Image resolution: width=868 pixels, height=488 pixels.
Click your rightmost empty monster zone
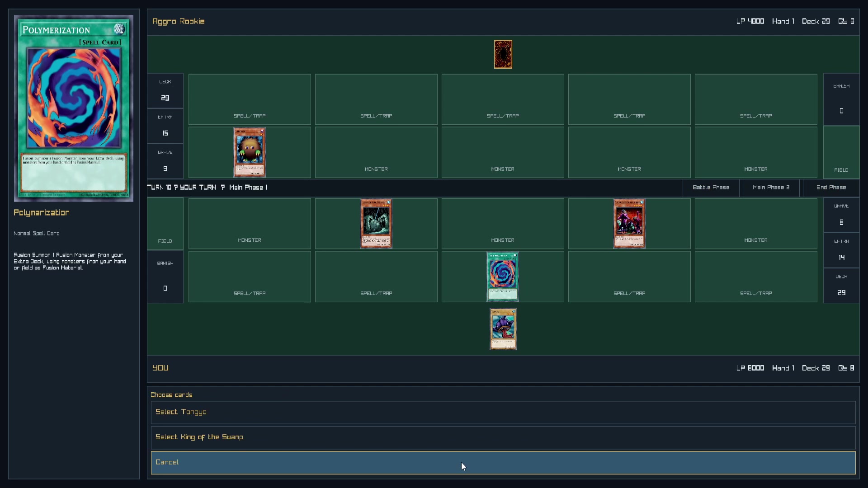point(756,224)
